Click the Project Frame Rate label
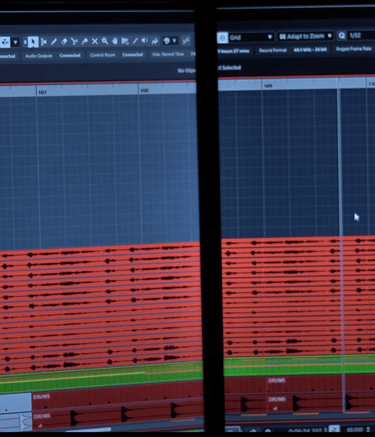 pos(354,49)
